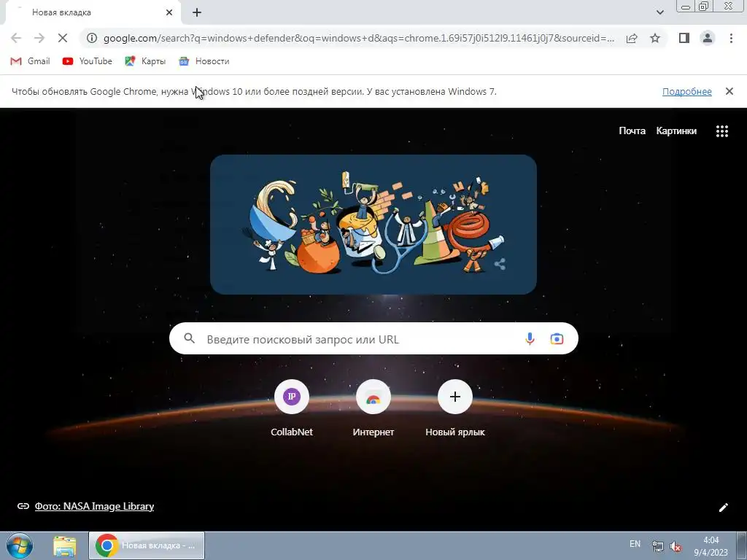Click the address bar URL text

[358, 38]
